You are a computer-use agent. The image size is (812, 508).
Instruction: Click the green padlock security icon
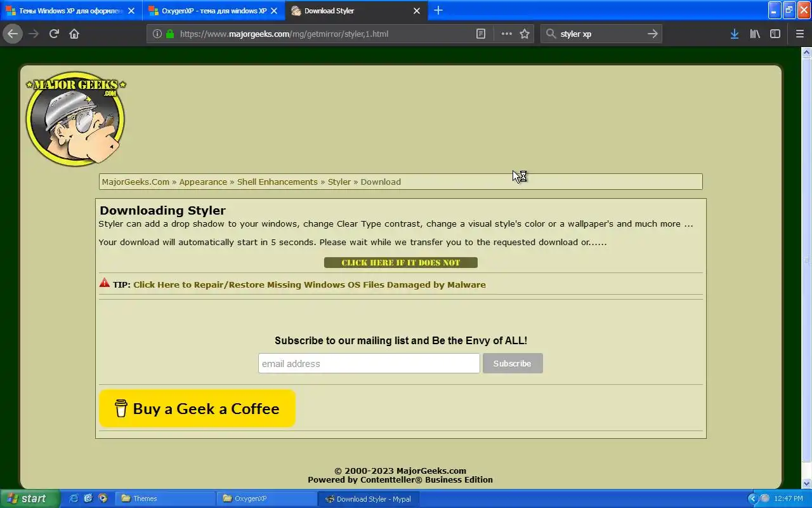[x=170, y=34]
